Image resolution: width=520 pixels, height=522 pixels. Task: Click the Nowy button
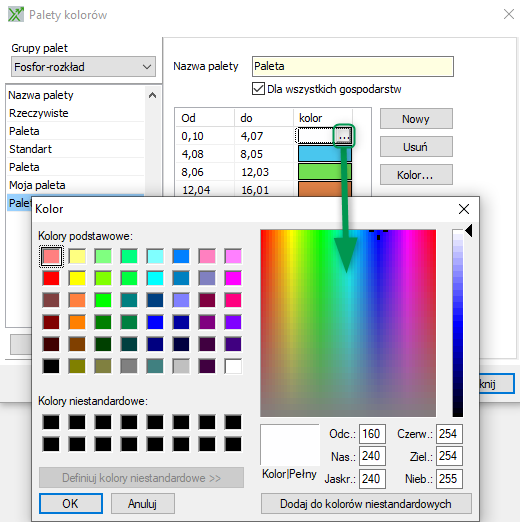click(x=416, y=119)
